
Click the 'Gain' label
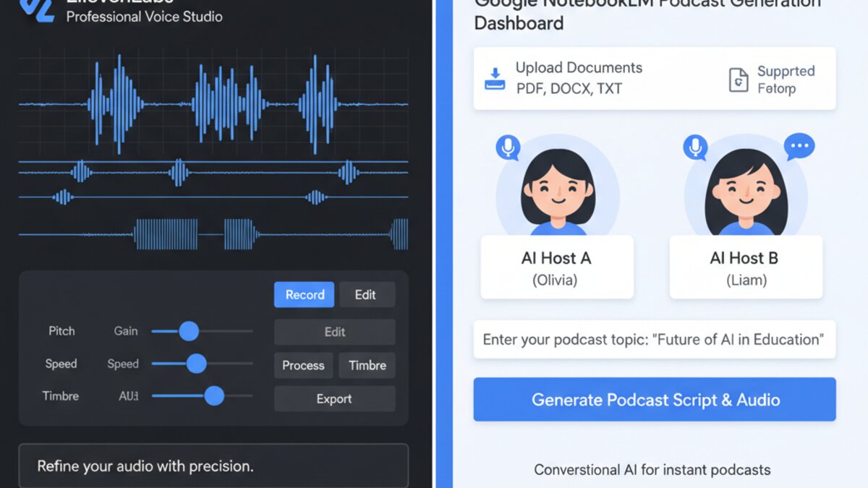[126, 330]
